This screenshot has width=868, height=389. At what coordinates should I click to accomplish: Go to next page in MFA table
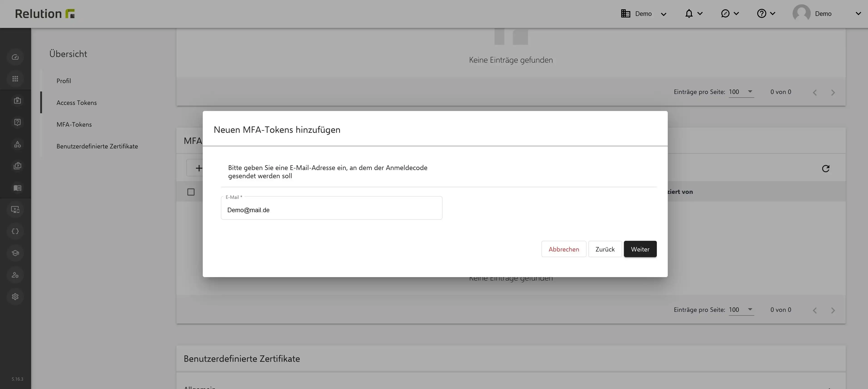pyautogui.click(x=833, y=310)
